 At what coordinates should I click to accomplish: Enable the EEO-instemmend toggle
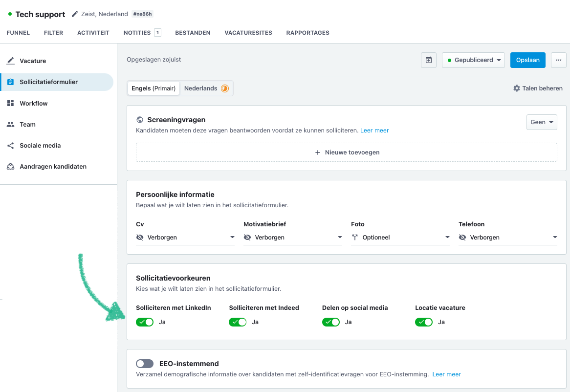coord(145,363)
